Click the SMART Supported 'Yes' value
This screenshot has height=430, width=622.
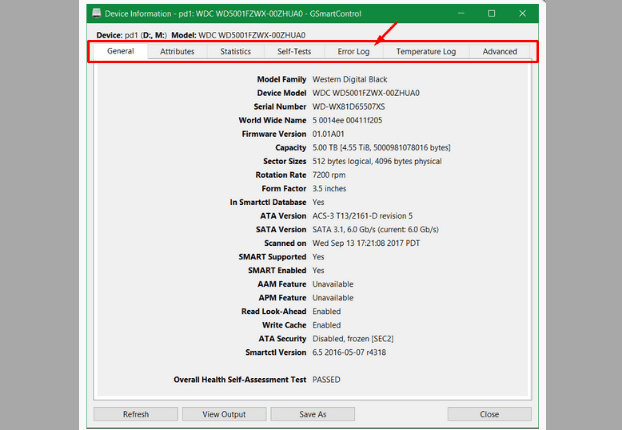point(318,257)
